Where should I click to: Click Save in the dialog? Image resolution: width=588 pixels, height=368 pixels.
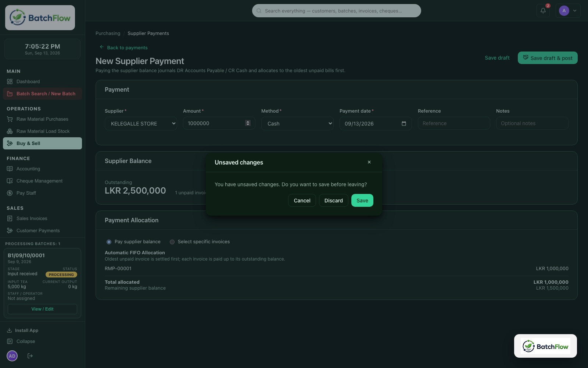tap(362, 201)
